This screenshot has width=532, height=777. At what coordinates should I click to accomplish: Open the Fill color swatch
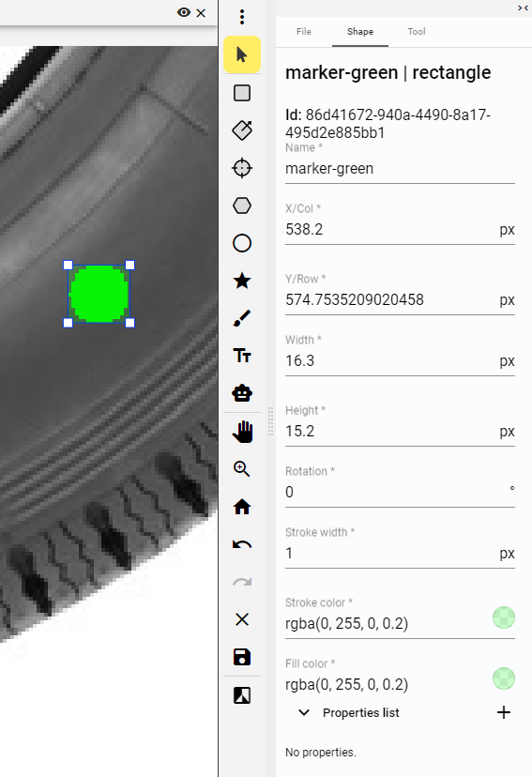504,678
